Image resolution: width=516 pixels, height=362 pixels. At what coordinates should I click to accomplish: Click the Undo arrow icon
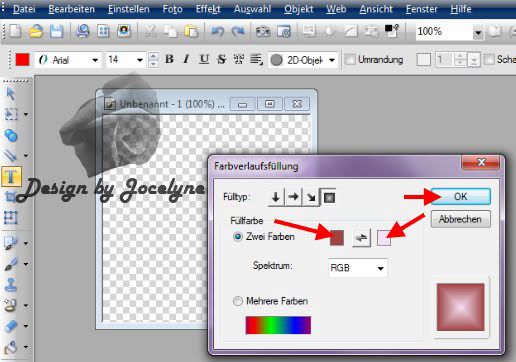coord(217,31)
